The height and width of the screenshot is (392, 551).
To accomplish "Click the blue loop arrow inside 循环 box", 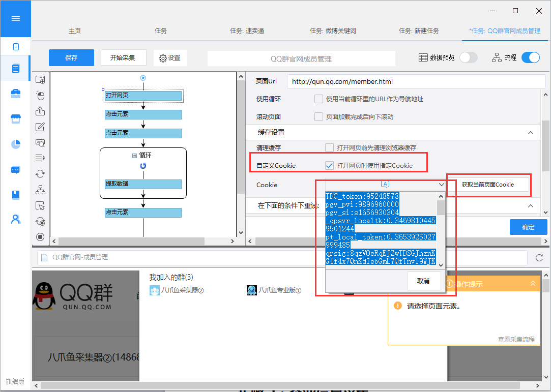I will pyautogui.click(x=143, y=166).
